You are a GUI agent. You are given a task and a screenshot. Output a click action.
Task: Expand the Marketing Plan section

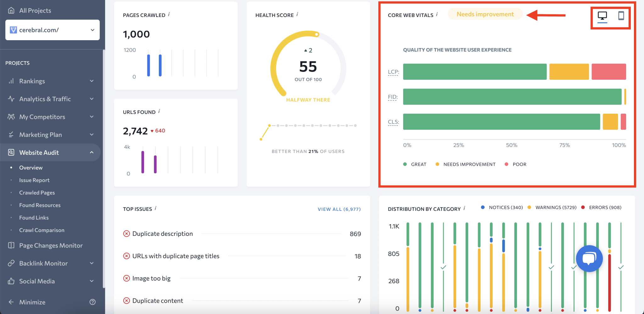pyautogui.click(x=92, y=134)
